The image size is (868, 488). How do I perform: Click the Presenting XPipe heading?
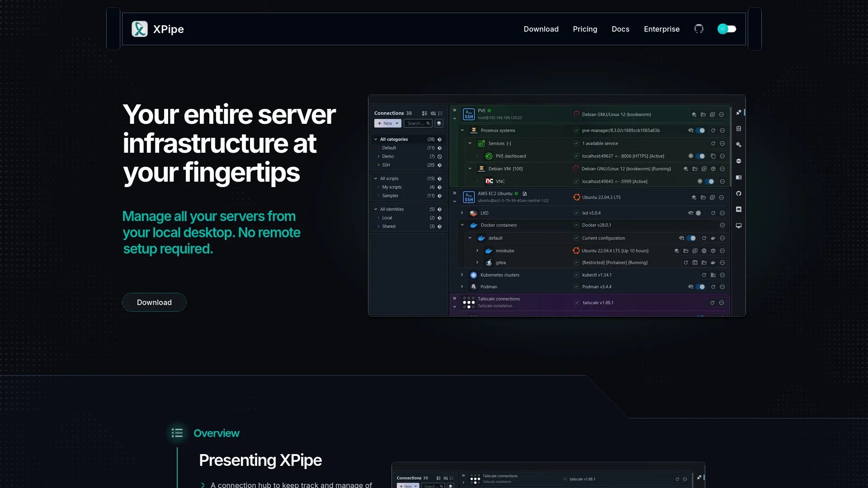click(260, 460)
